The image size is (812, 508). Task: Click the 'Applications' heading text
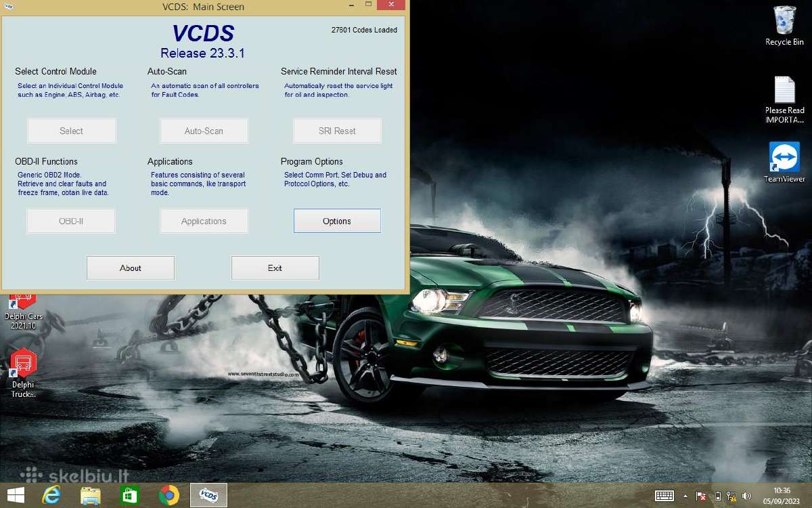click(170, 161)
